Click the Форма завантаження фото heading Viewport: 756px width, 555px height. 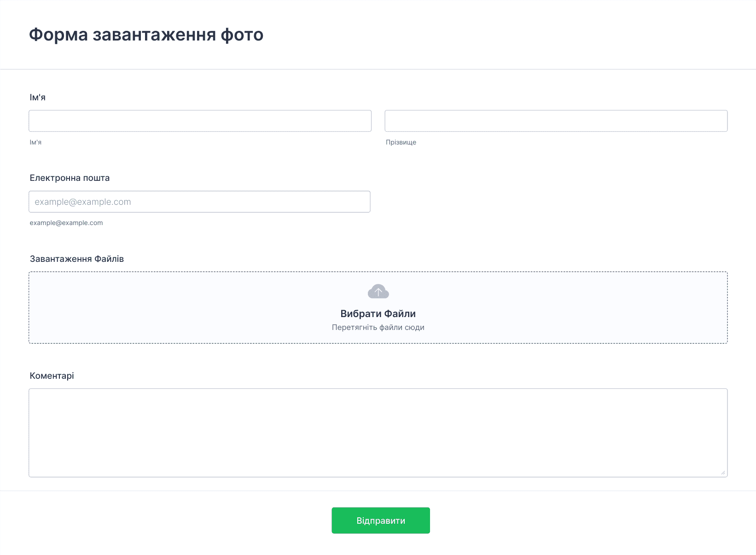(146, 35)
